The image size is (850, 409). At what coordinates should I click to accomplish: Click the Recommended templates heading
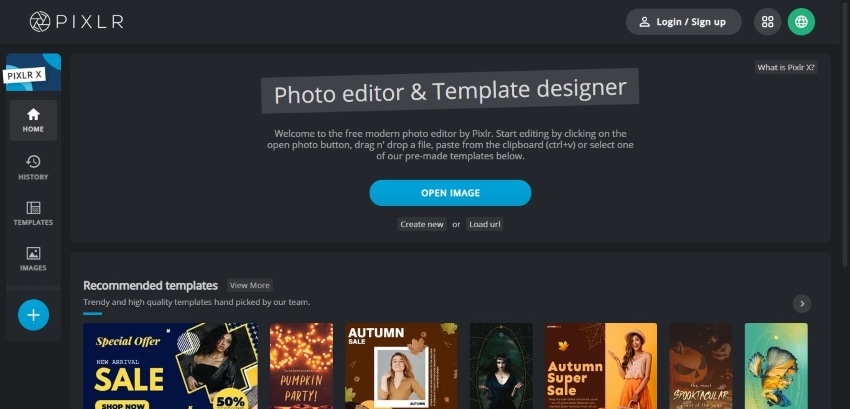(x=150, y=285)
